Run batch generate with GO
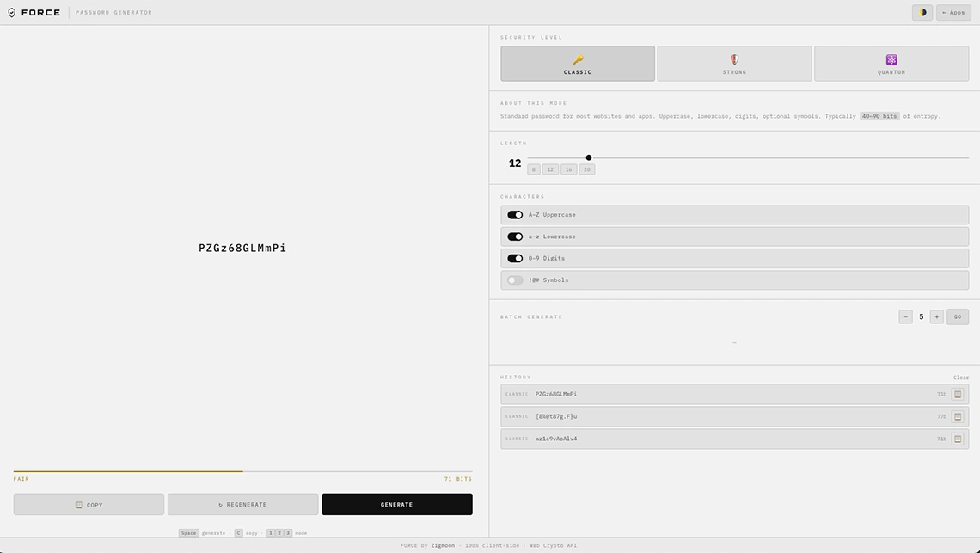 958,317
